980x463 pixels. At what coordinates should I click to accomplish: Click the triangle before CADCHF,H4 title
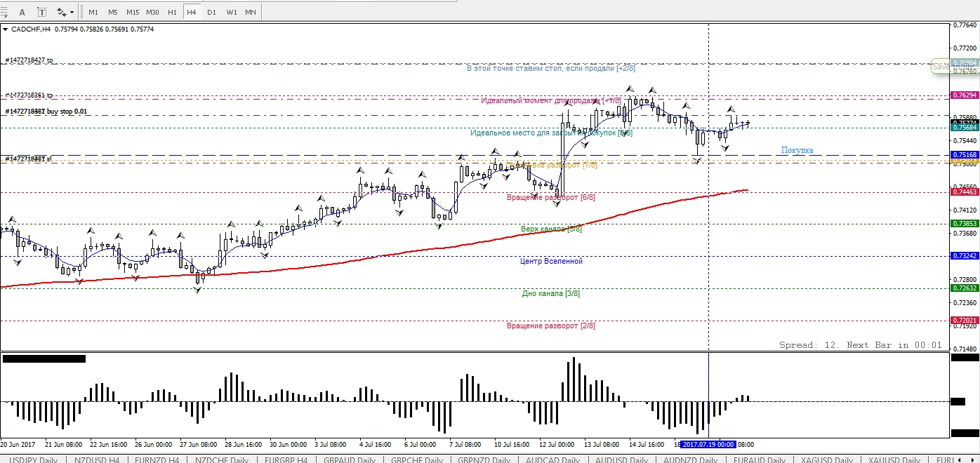point(6,29)
